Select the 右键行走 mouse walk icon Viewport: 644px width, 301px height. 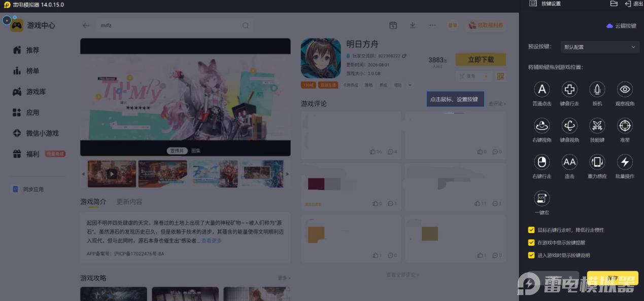click(x=542, y=162)
